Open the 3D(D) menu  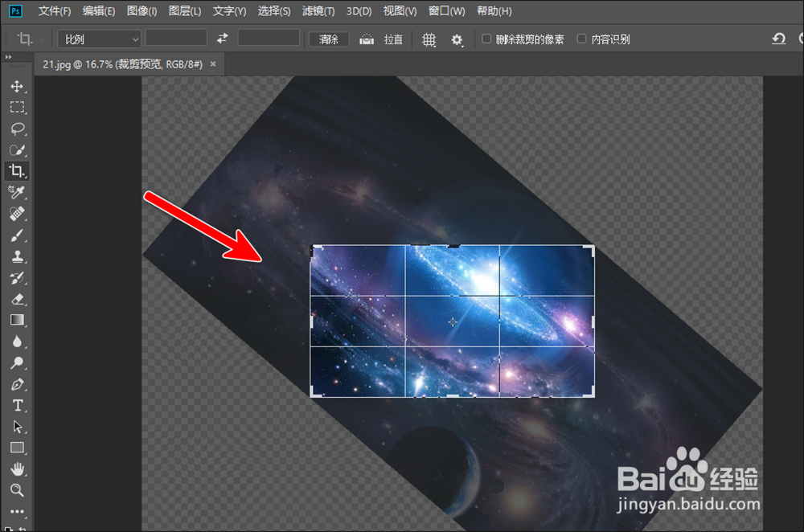click(x=359, y=10)
